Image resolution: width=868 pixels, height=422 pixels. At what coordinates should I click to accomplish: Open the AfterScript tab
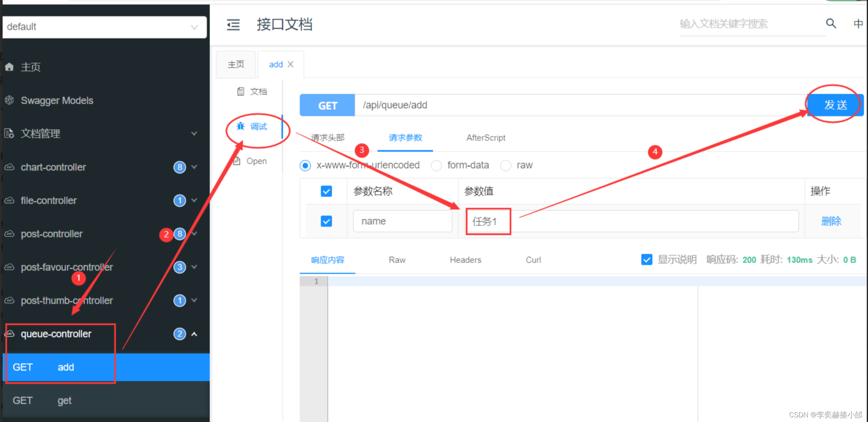click(485, 137)
